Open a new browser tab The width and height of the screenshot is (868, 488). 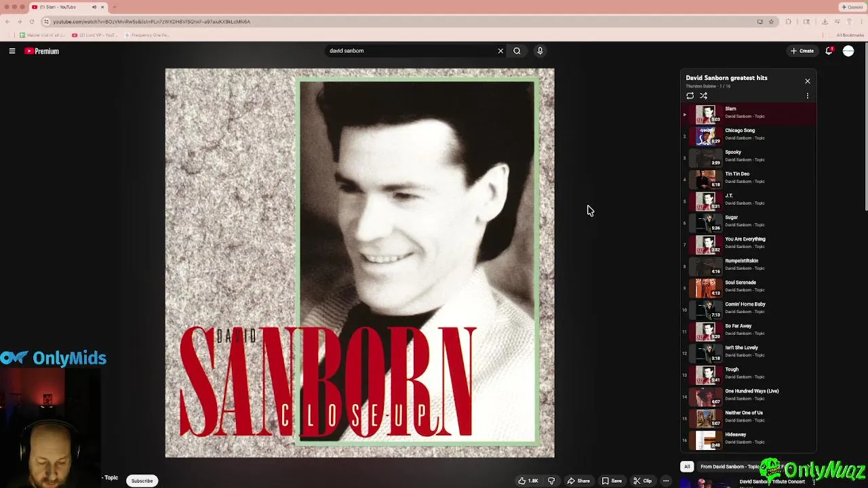point(114,7)
